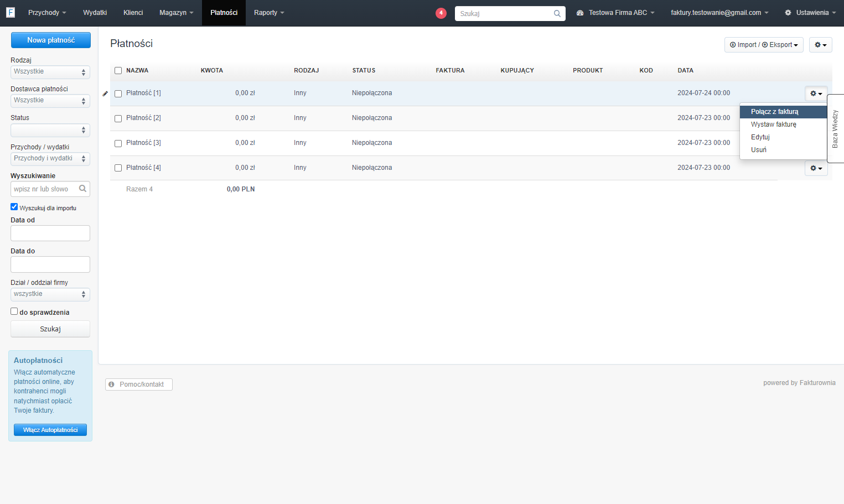Open the Raporty navigation menu
Image resolution: width=844 pixels, height=504 pixels.
tap(269, 13)
